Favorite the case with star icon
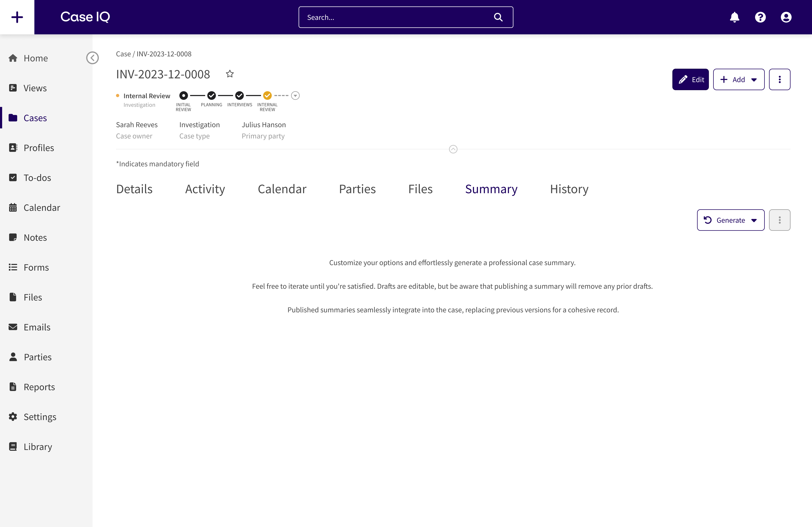Screen dimensions: 812x527 tap(230, 74)
